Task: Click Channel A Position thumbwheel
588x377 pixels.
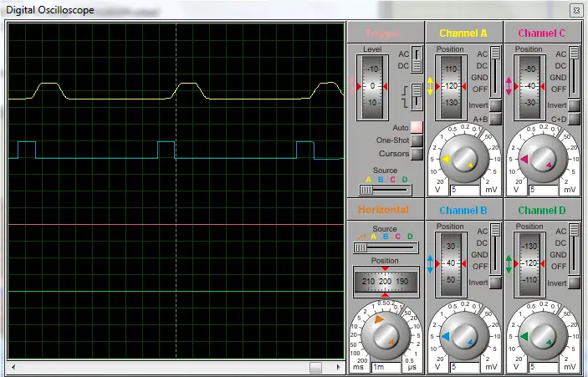Action: 451,87
